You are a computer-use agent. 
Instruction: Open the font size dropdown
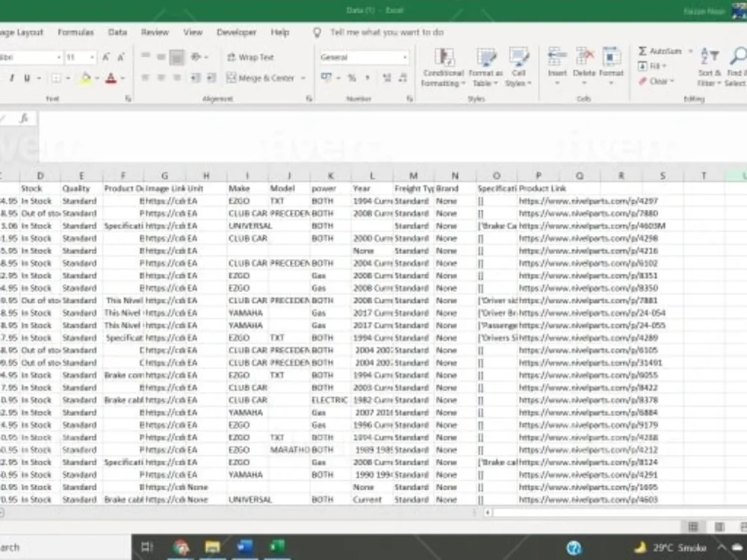pyautogui.click(x=92, y=57)
